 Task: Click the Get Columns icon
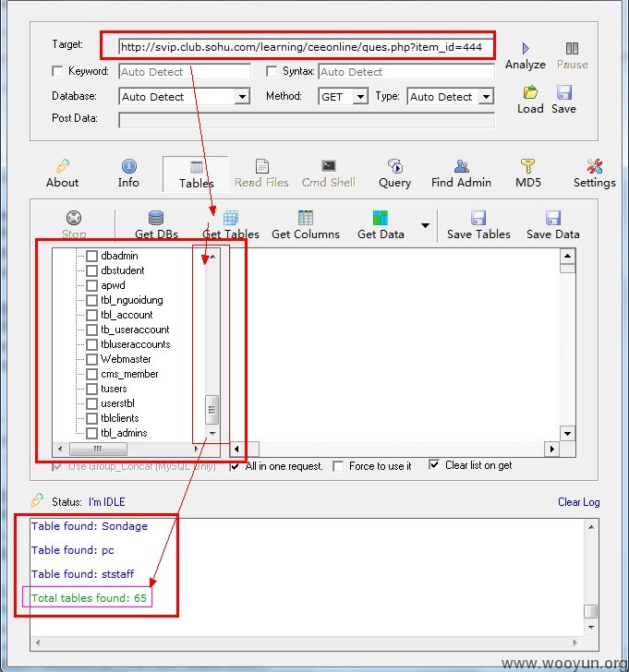pos(306,218)
